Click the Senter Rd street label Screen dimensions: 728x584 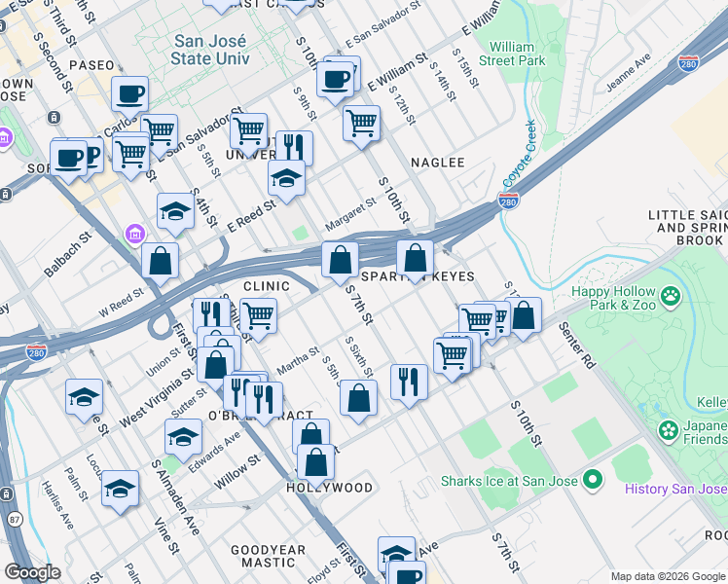[x=577, y=346]
